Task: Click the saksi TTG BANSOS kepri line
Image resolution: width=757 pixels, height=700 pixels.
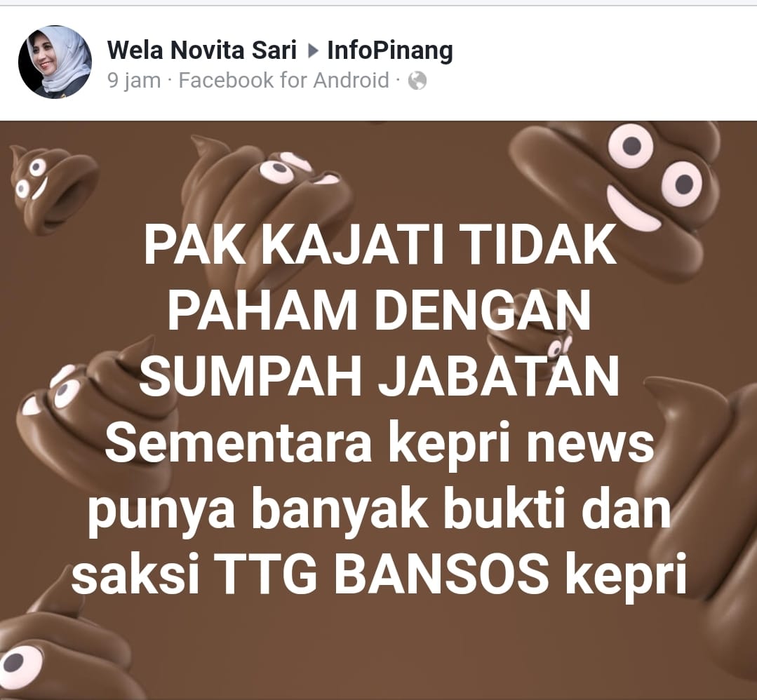Action: click(379, 574)
